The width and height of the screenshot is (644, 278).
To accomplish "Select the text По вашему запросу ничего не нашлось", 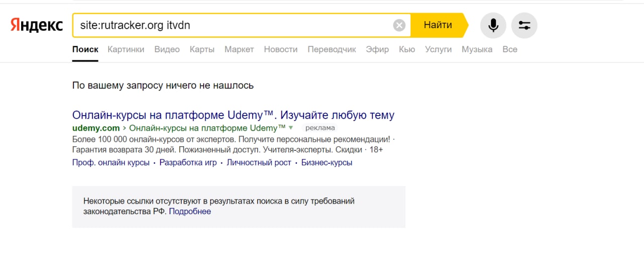I will (x=163, y=85).
